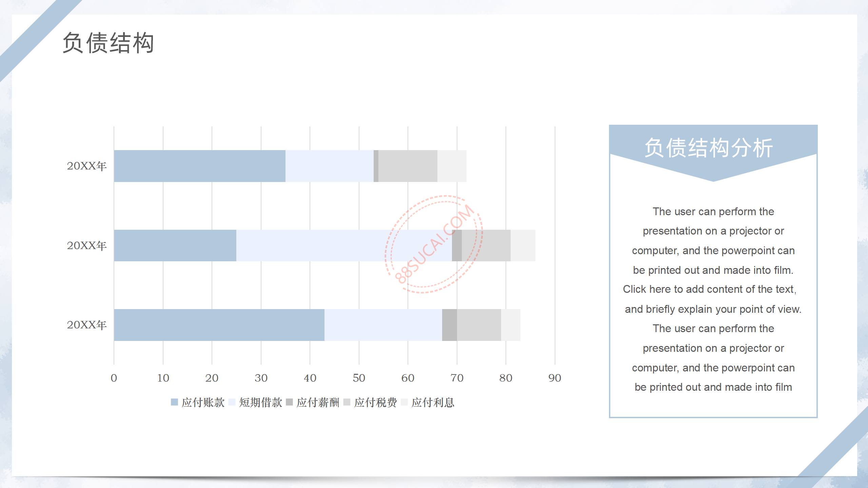Click the 短期借款 legend color swatch
The width and height of the screenshot is (868, 488).
[x=232, y=402]
